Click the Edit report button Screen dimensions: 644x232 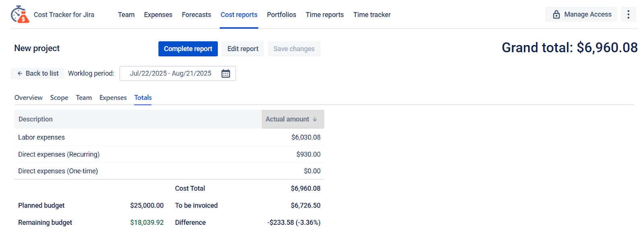[243, 49]
